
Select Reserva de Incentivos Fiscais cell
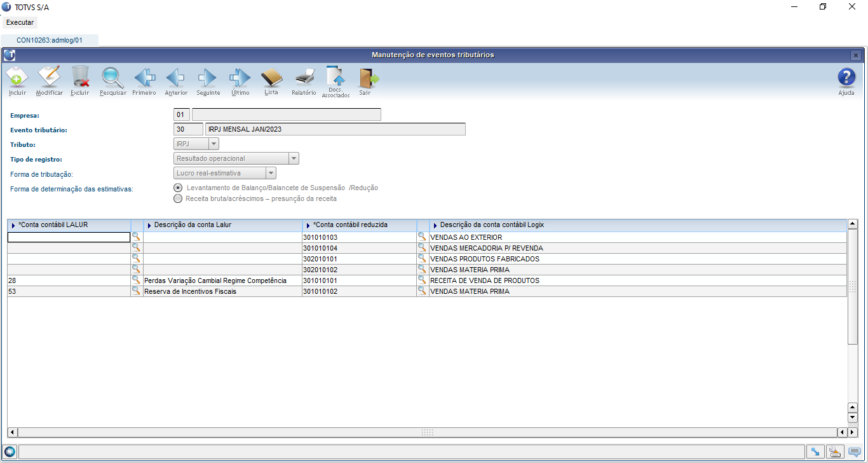click(223, 291)
